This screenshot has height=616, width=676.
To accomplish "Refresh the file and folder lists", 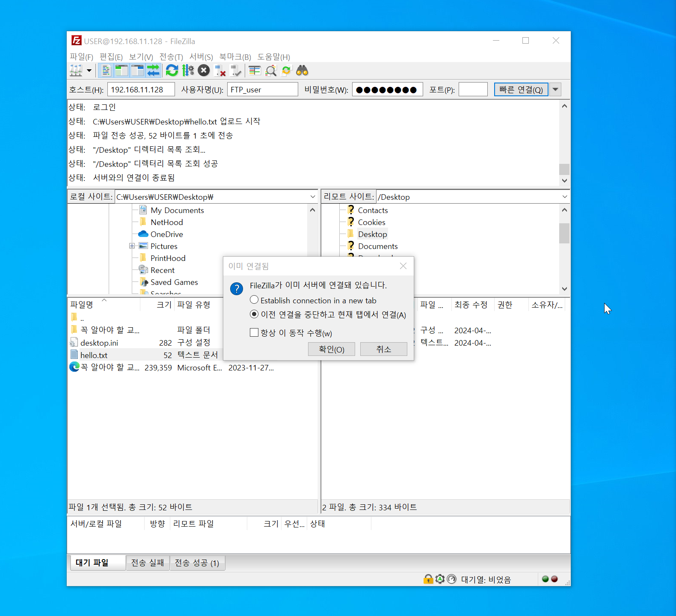I will [172, 71].
